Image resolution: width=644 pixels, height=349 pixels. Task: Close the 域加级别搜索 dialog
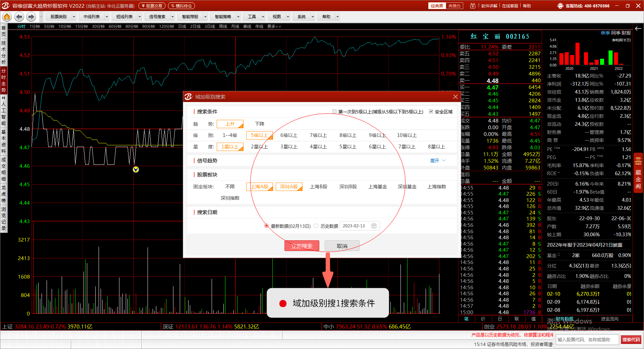pyautogui.click(x=455, y=97)
